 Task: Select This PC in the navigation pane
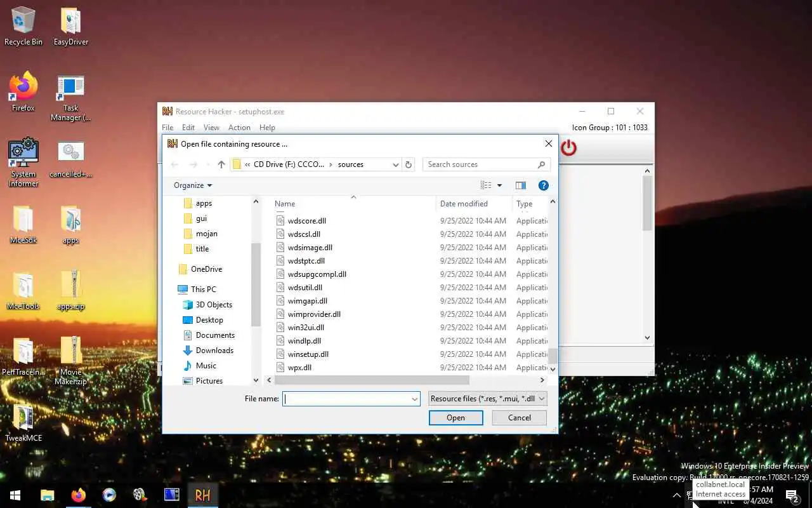click(203, 290)
